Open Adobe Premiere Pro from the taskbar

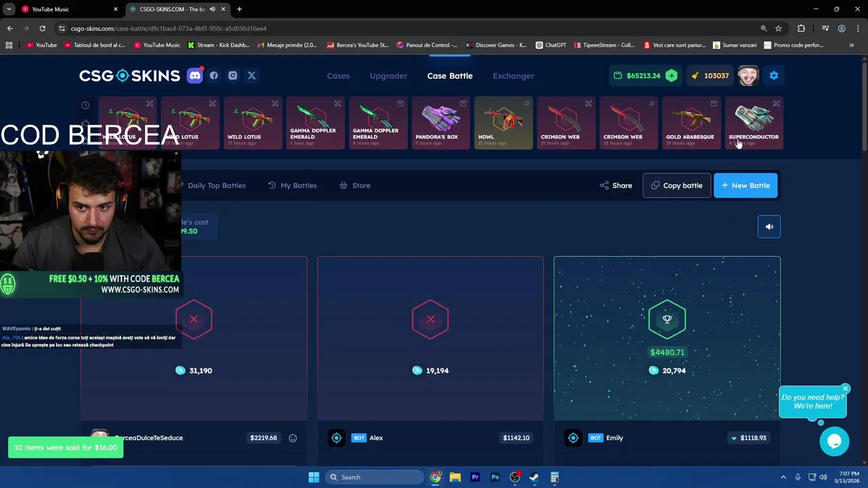tap(475, 477)
